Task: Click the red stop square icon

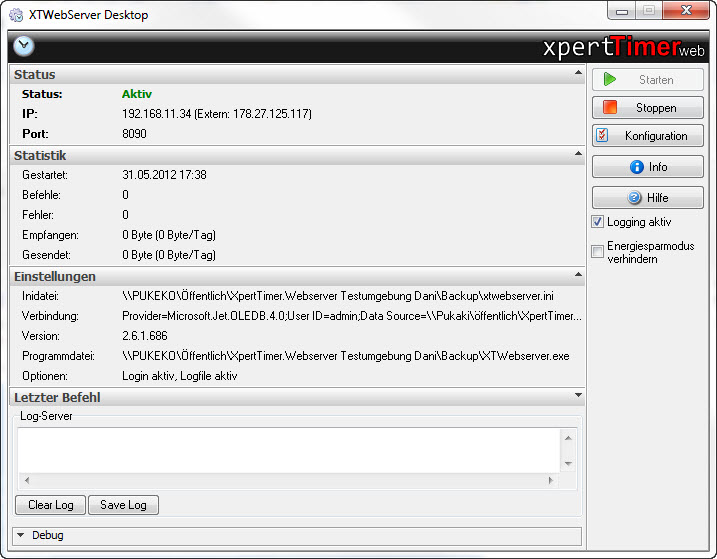Action: coord(610,108)
